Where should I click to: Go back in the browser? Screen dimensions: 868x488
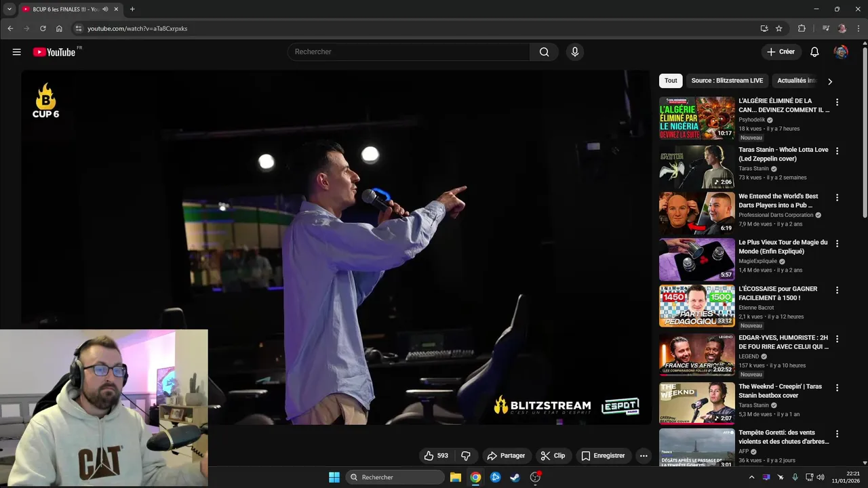[x=10, y=28]
